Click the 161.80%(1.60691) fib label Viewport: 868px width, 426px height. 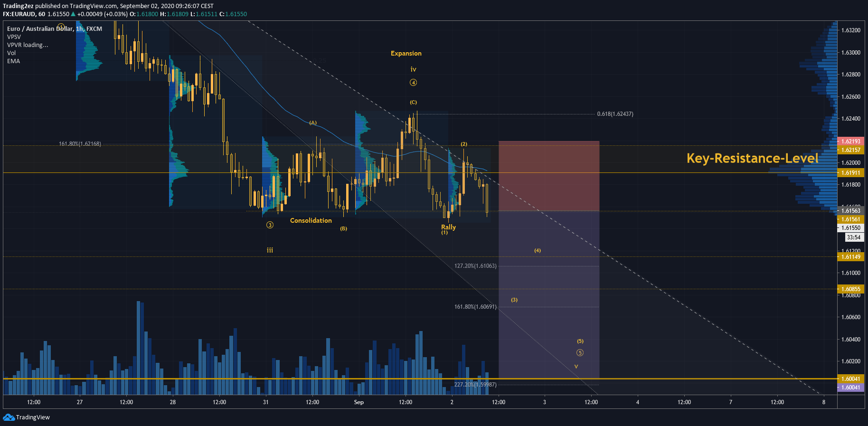tap(475, 307)
